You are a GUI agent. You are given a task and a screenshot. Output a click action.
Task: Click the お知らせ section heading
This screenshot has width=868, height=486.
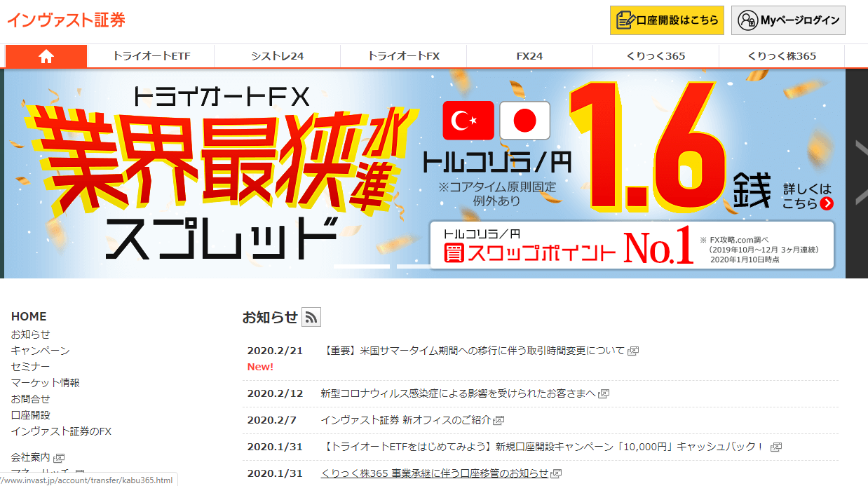(x=270, y=318)
